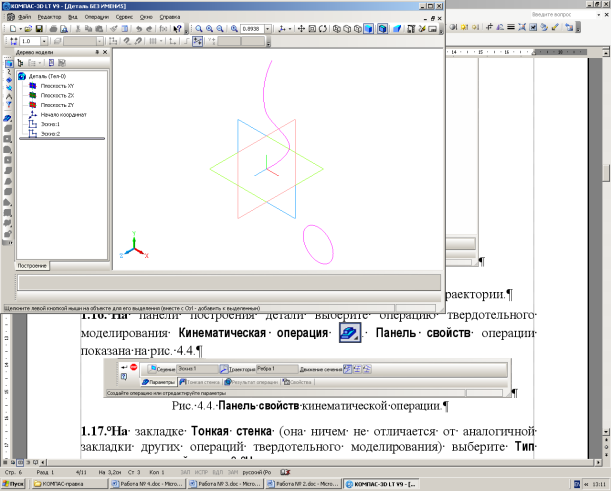
Task: Activate the context help pointer tool
Action: (177, 29)
